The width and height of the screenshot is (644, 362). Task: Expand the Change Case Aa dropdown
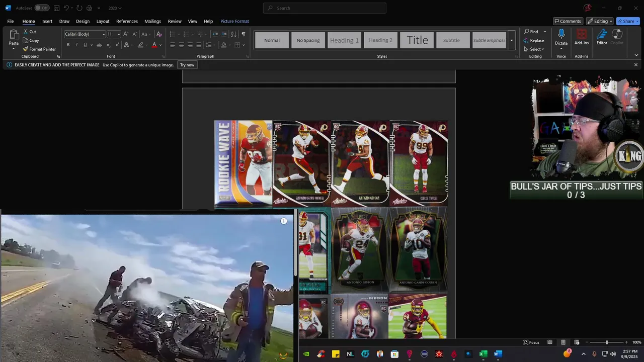pyautogui.click(x=145, y=34)
